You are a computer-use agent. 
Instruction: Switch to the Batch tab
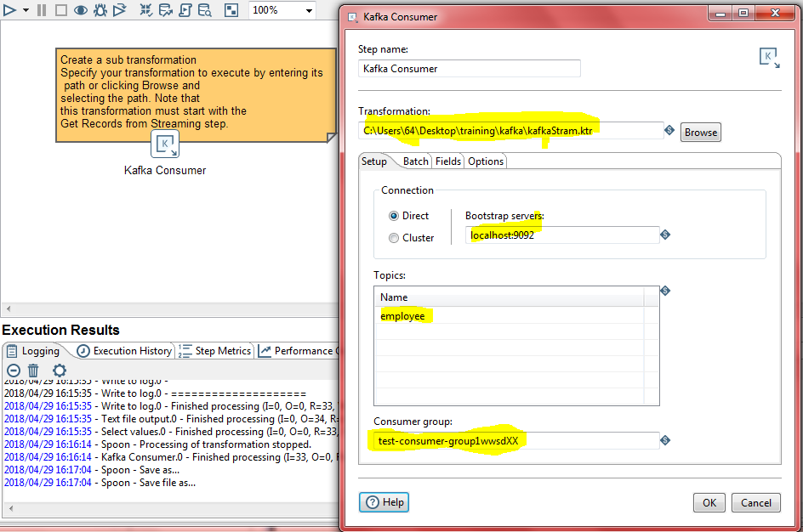point(415,161)
